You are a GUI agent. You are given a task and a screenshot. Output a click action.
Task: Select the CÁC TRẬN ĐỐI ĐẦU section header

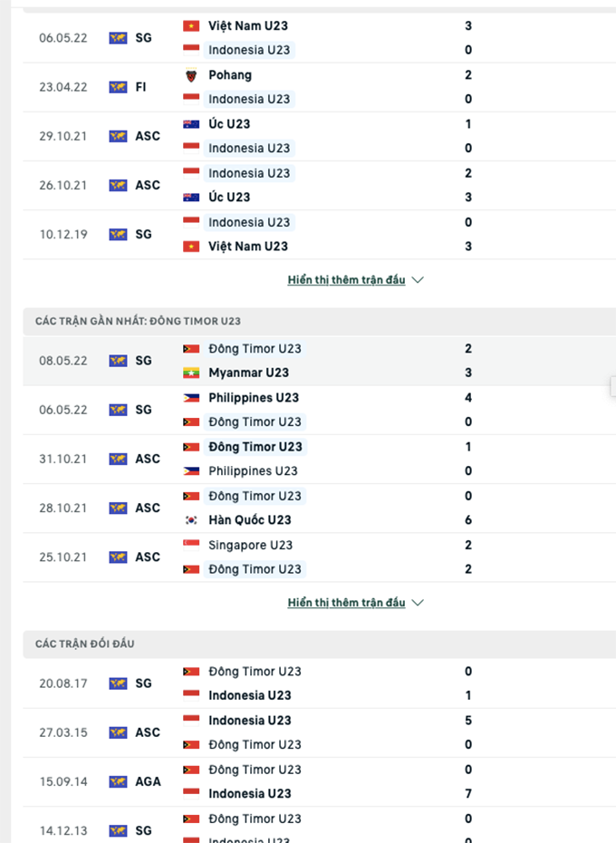tap(84, 643)
